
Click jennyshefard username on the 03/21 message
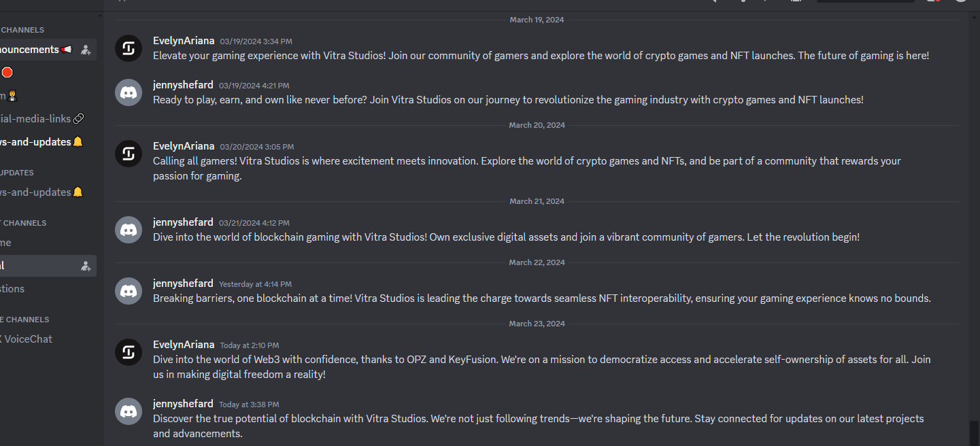pos(183,222)
